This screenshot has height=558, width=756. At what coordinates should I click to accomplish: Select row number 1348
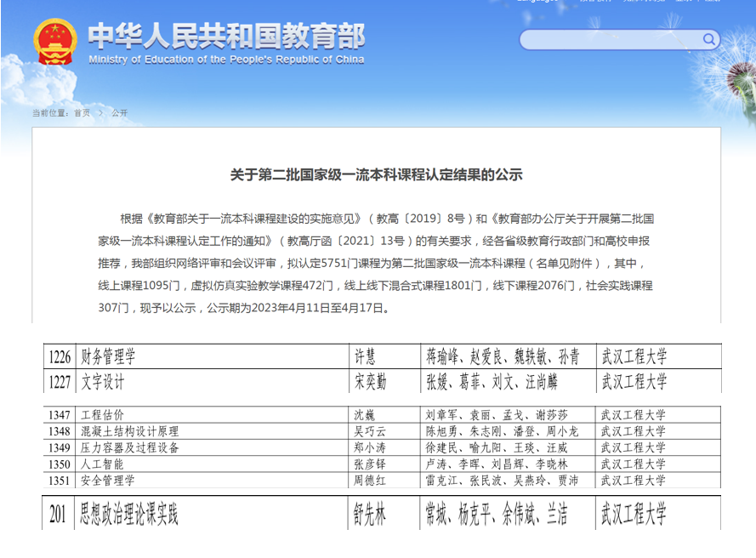coord(60,431)
